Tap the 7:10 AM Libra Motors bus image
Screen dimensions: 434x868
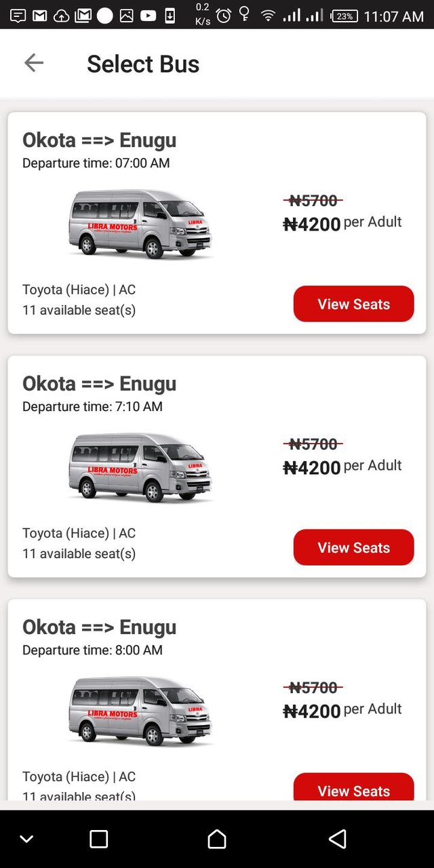140,467
